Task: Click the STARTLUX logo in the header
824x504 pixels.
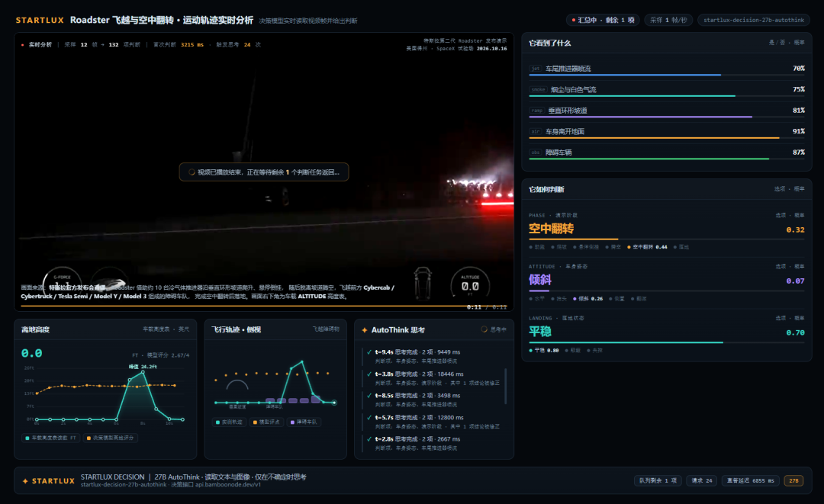Action: (x=40, y=21)
